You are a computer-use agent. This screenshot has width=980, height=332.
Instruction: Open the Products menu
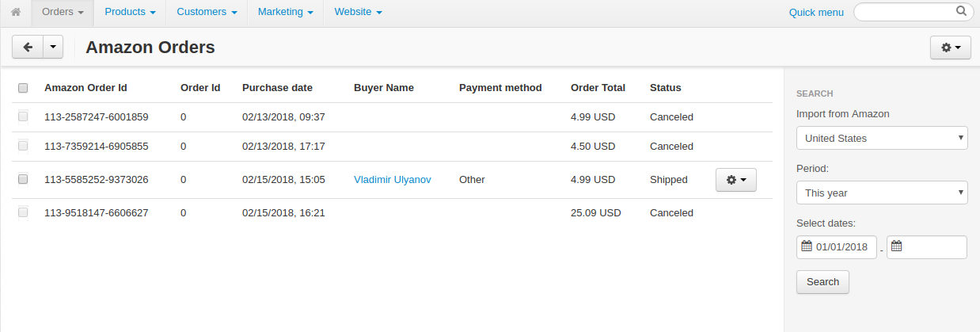point(130,12)
